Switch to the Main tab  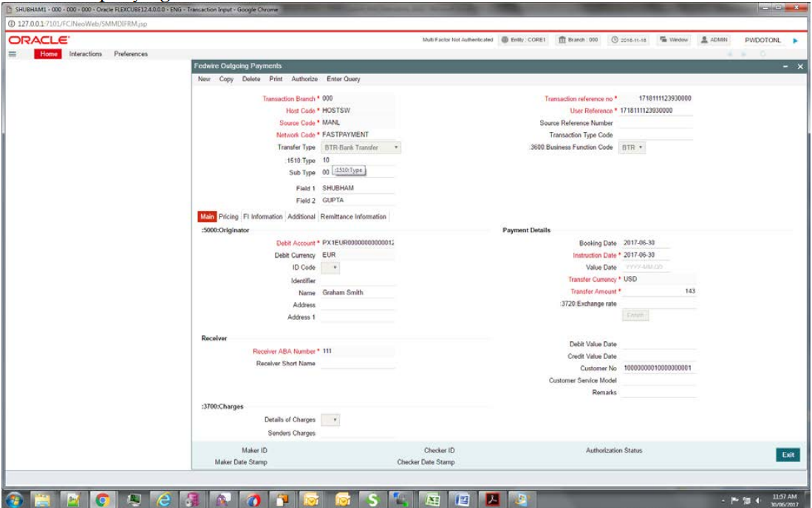point(207,217)
